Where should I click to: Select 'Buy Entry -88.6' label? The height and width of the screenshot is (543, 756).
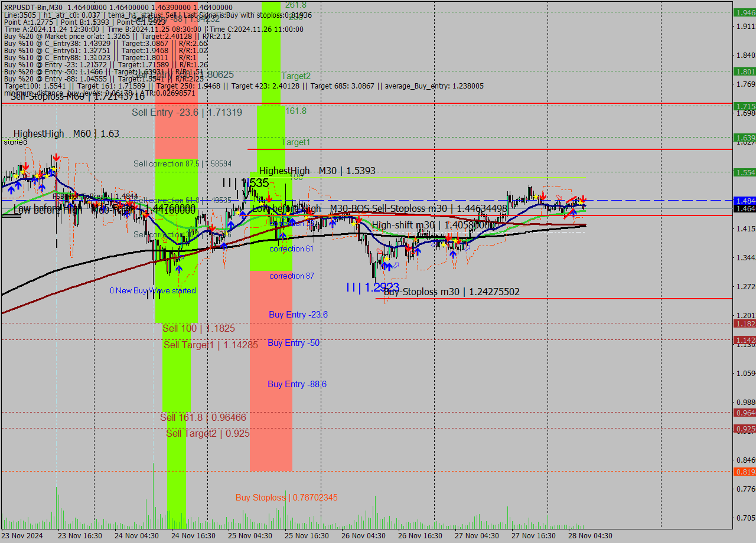click(x=297, y=384)
